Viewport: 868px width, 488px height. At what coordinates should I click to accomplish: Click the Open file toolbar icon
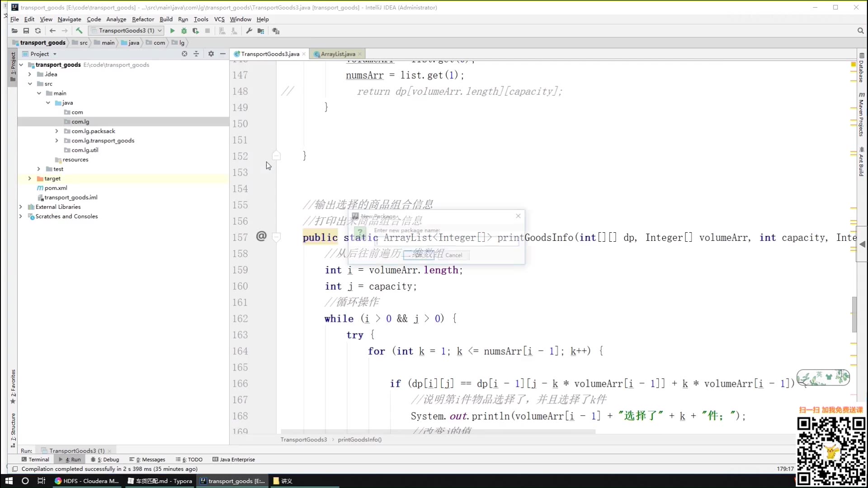tap(14, 31)
